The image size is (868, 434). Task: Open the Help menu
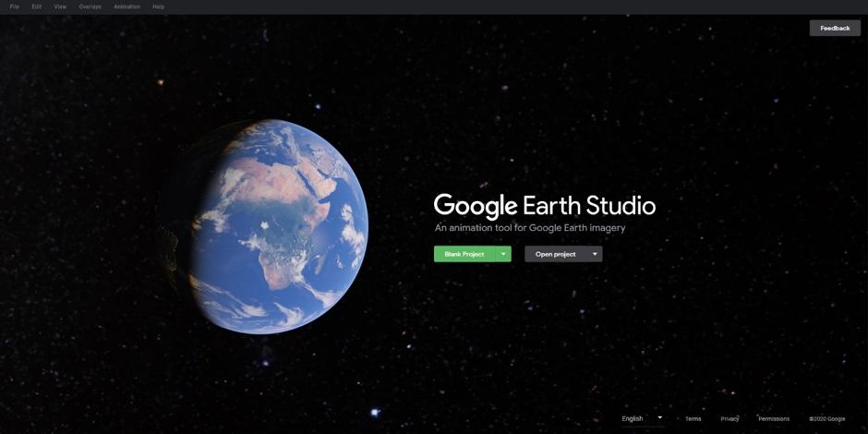pyautogui.click(x=158, y=6)
